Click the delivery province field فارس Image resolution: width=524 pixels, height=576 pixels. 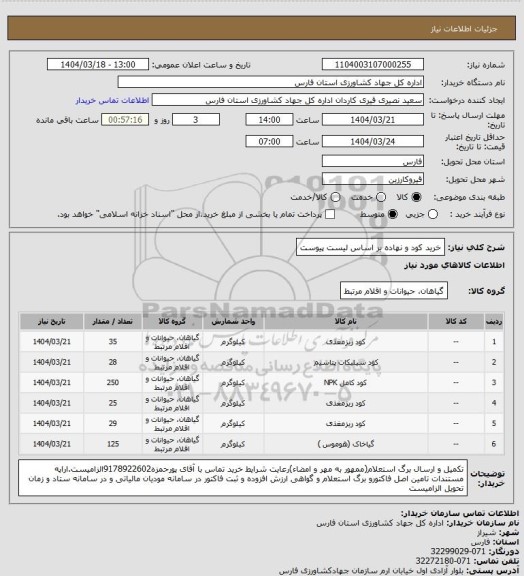[373, 161]
